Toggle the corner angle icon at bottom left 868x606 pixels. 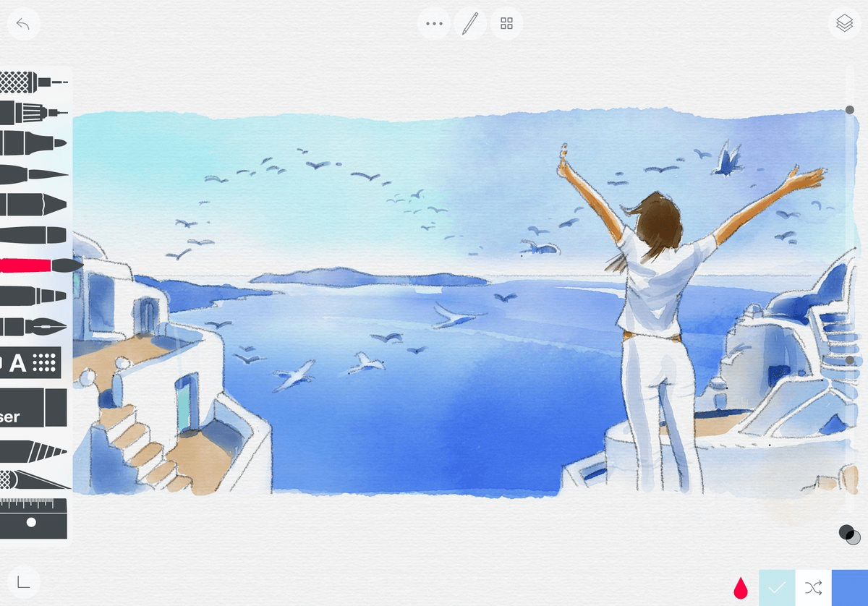point(23,582)
